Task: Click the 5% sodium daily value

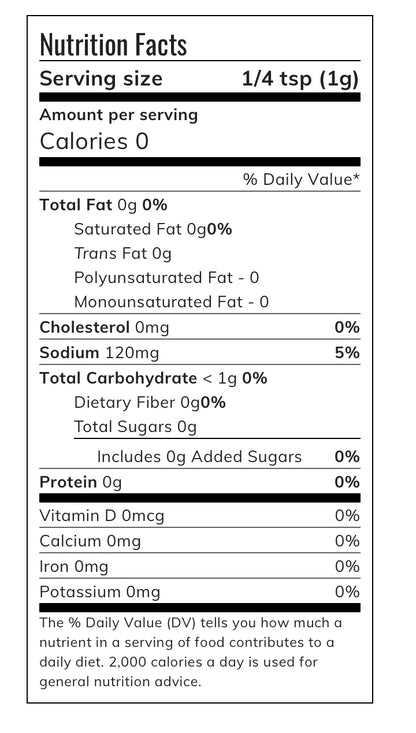Action: tap(347, 352)
